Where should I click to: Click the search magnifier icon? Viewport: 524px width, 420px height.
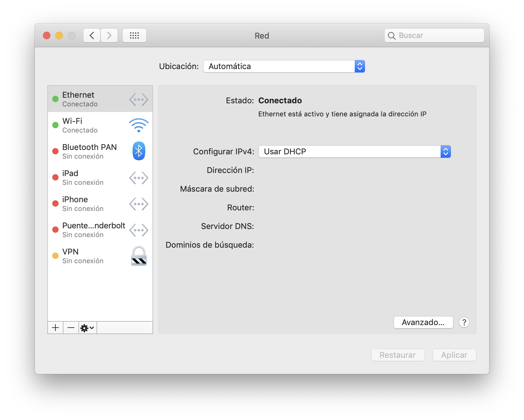(392, 35)
